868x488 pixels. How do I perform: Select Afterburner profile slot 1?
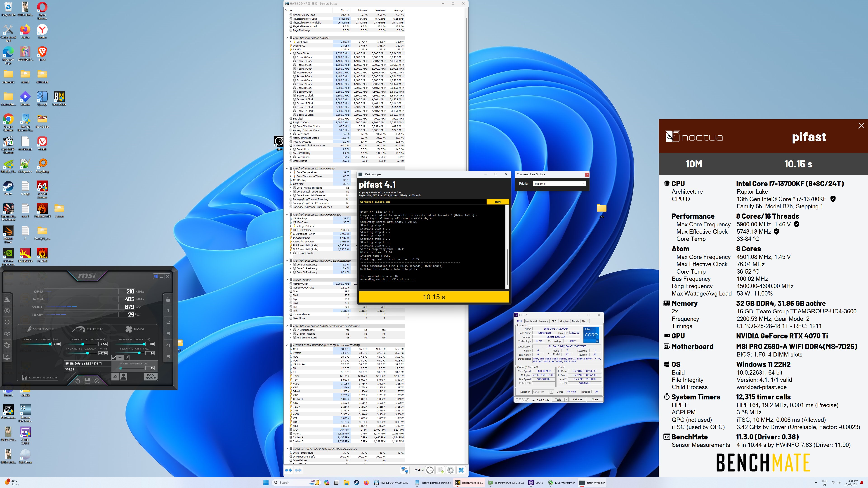168,310
